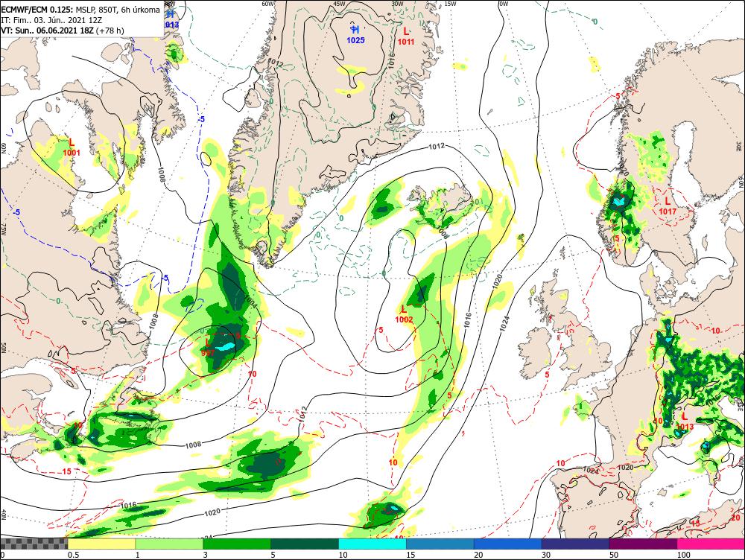Screen dimensions: 745x560
Task: Click the low pressure 'L 1002' label
Action: pyautogui.click(x=404, y=314)
